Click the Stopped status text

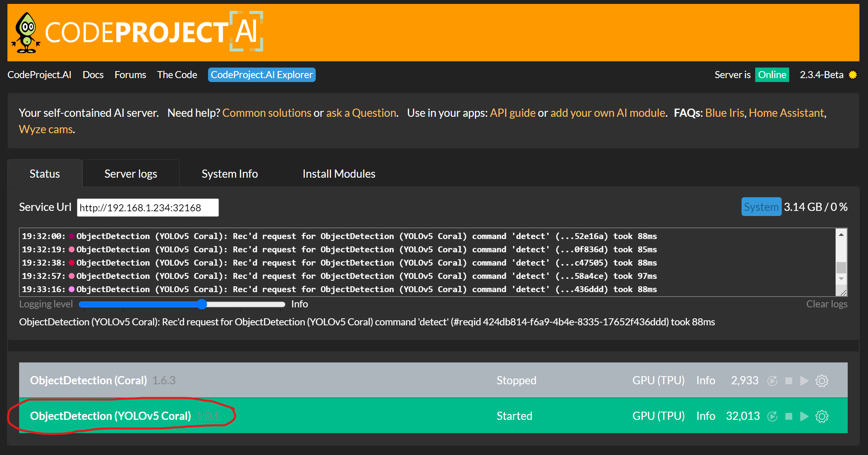pyautogui.click(x=516, y=380)
